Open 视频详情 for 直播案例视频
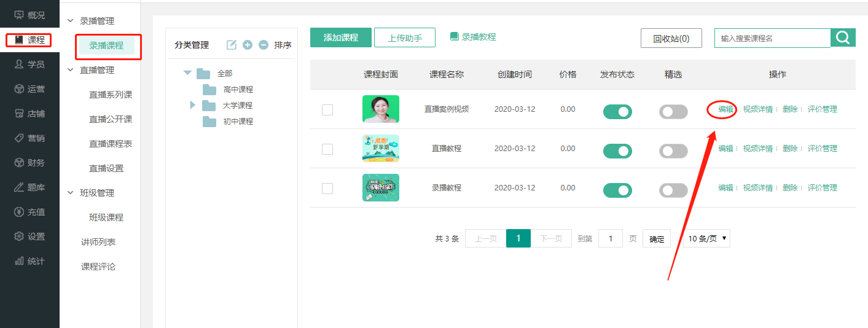This screenshot has width=868, height=328. pyautogui.click(x=758, y=109)
